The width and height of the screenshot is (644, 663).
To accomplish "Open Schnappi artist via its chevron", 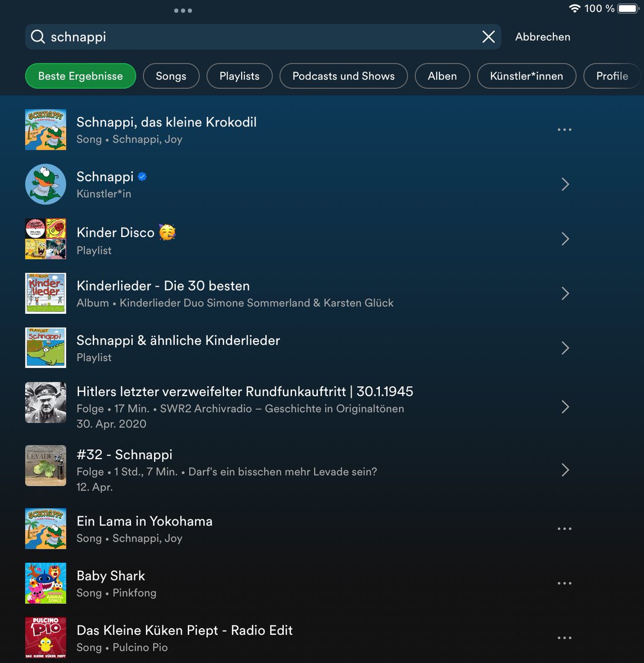I will (x=565, y=185).
